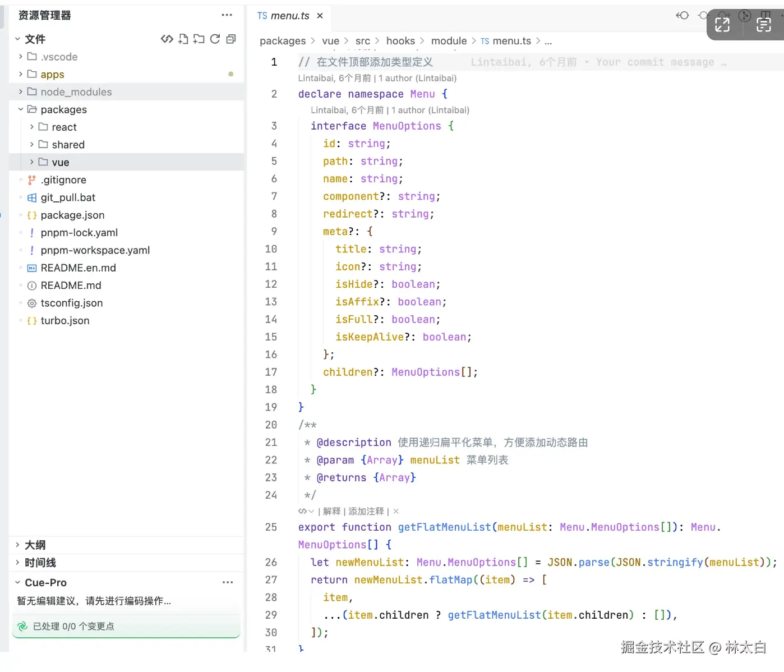Screen dimensions: 784x672
Task: Close the menu.ts editor tab
Action: [x=320, y=16]
